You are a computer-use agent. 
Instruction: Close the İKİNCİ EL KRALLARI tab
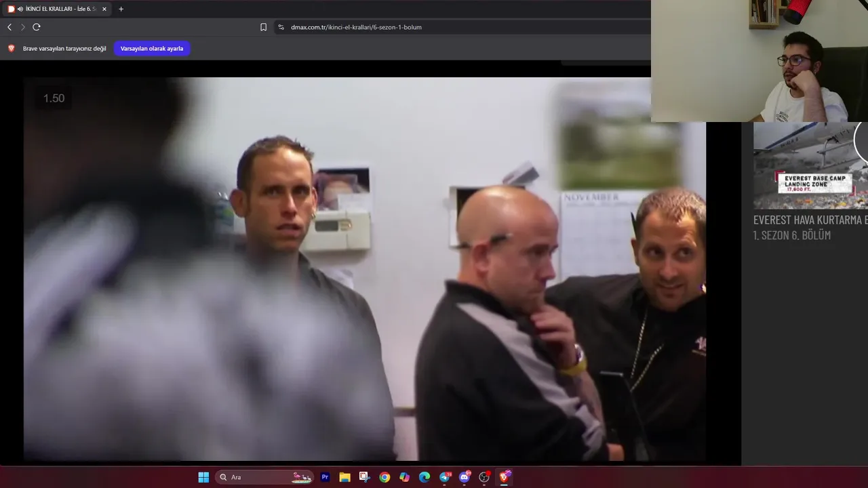[x=104, y=9]
